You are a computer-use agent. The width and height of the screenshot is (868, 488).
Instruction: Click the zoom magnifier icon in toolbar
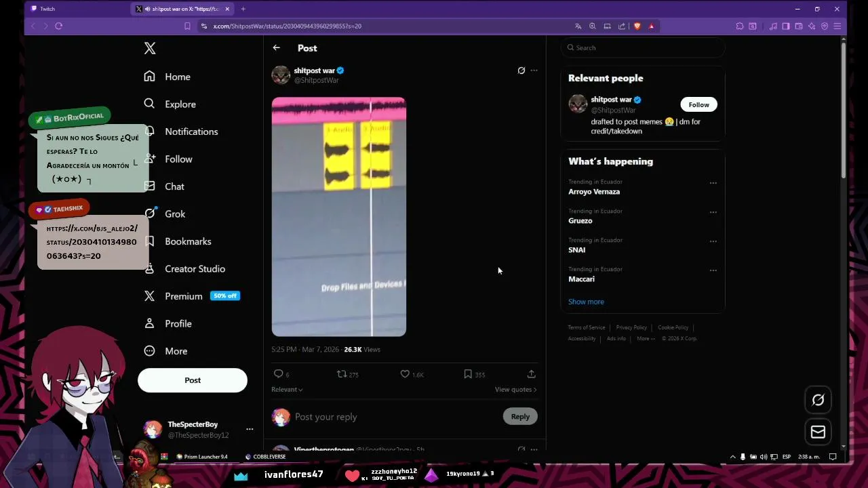click(592, 26)
